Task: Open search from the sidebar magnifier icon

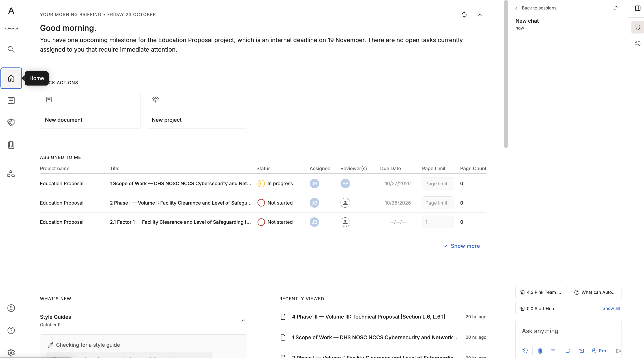Action: 11,49
